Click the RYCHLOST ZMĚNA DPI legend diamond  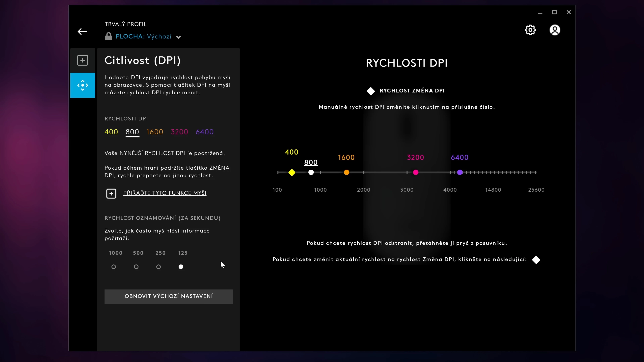371,91
